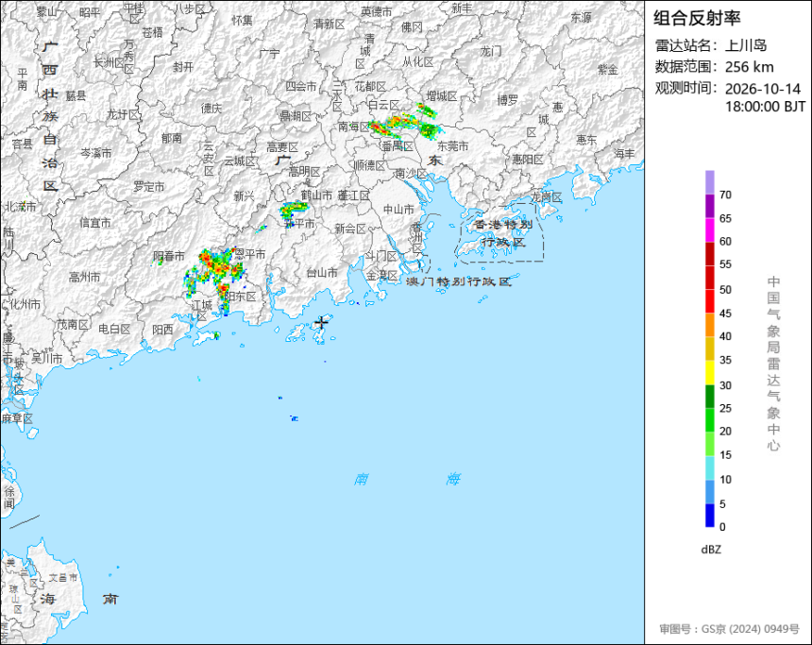Screen dimensions: 812x645
Task: Select the 花都区 map label
Action: [x=370, y=87]
